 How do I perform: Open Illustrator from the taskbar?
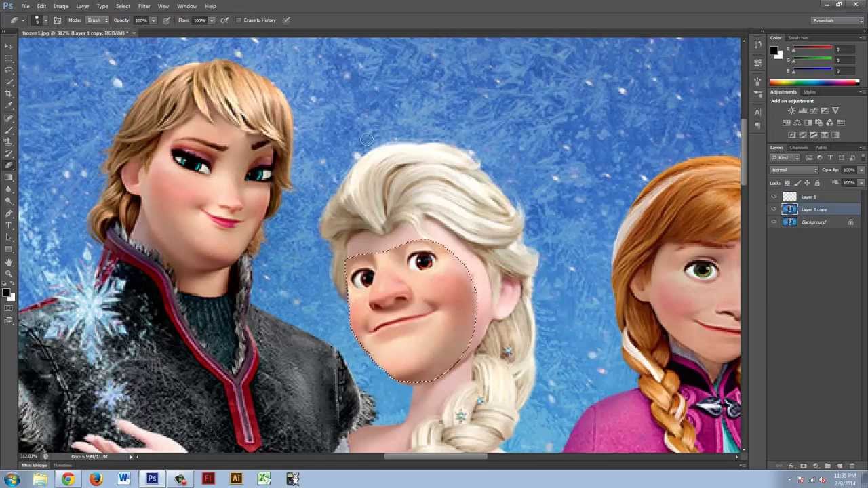click(236, 479)
